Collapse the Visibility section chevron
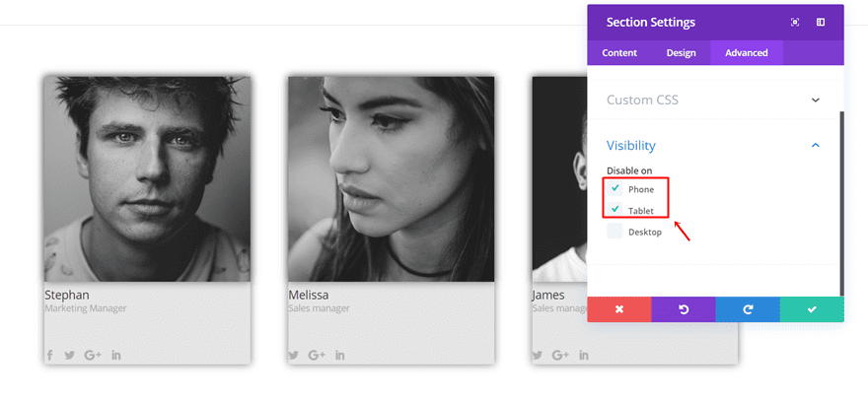The image size is (868, 401). click(x=815, y=146)
